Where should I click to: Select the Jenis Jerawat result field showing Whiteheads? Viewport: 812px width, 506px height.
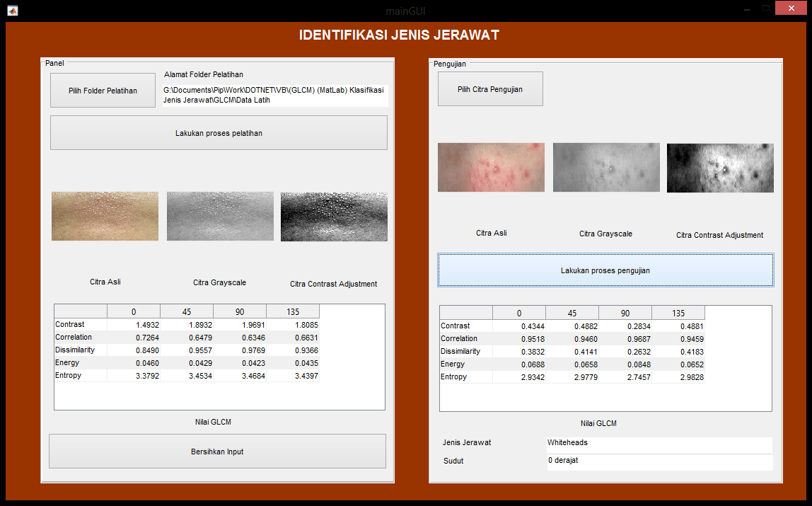coord(658,444)
